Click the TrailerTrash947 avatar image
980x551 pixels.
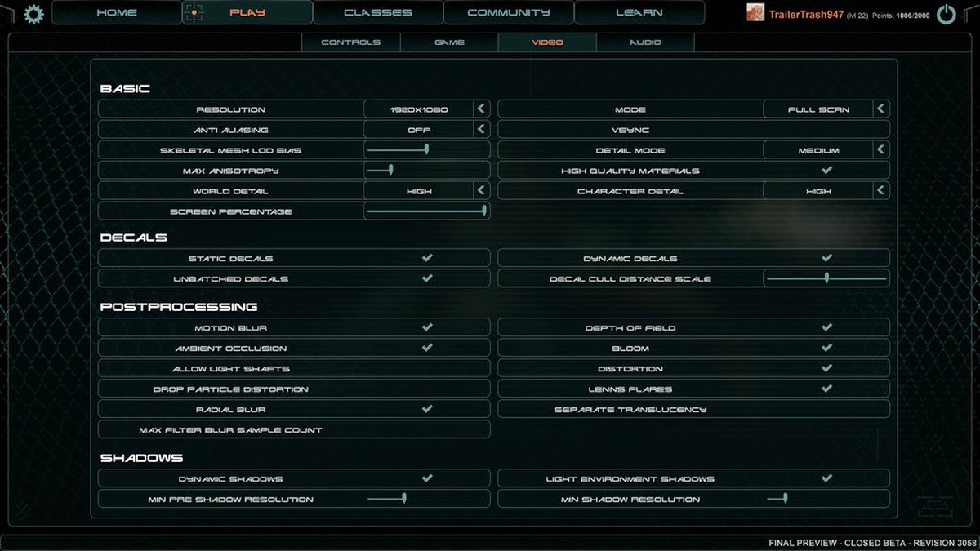pyautogui.click(x=755, y=12)
